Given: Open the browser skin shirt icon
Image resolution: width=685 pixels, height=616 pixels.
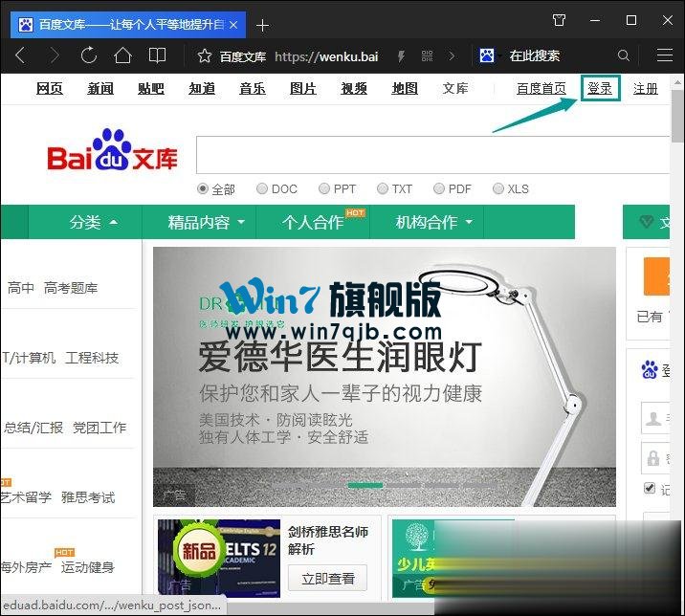Looking at the screenshot, I should point(559,20).
